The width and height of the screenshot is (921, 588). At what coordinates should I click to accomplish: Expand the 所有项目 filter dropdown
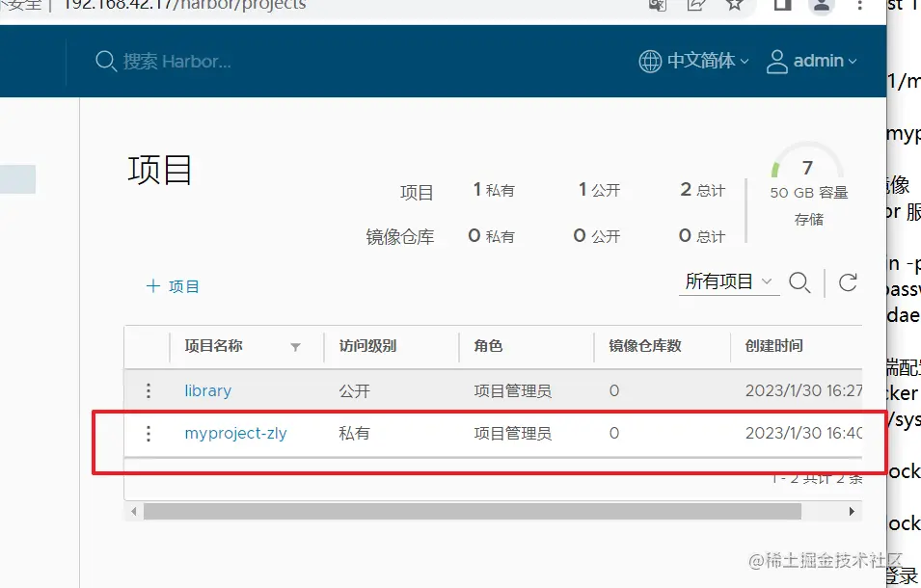click(729, 281)
